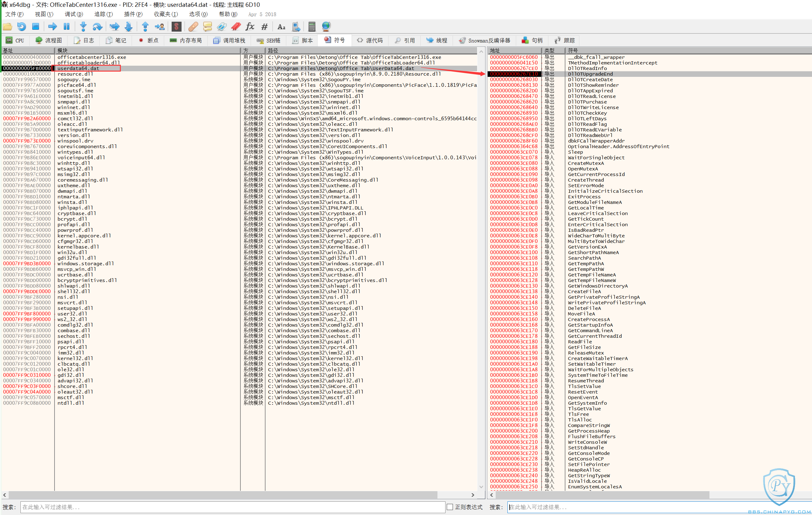Restart the debuggee using the restart icon
812x515 pixels.
click(22, 27)
